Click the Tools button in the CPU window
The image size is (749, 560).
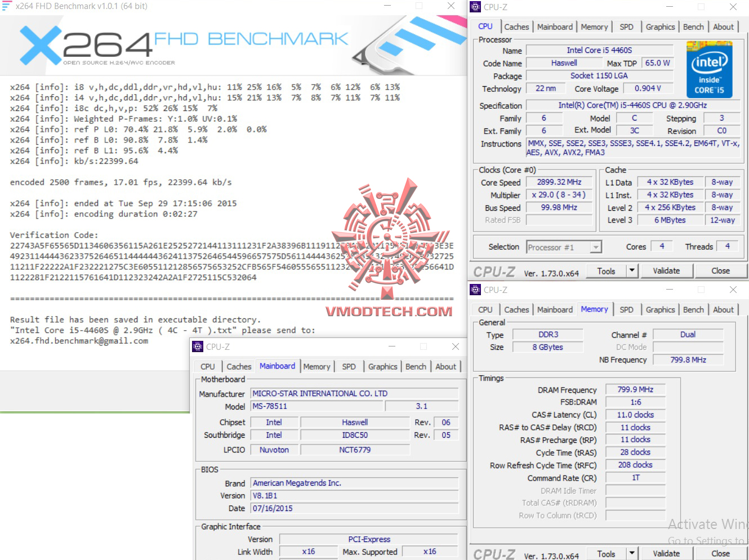[606, 271]
